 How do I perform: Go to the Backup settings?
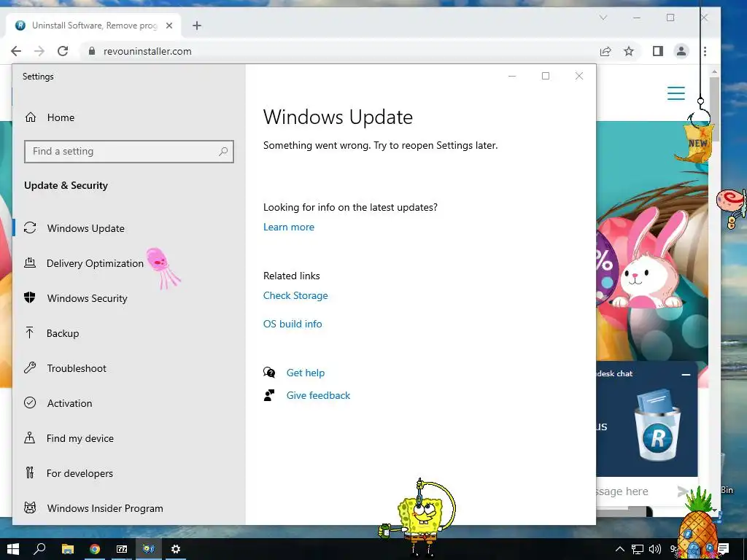(63, 333)
